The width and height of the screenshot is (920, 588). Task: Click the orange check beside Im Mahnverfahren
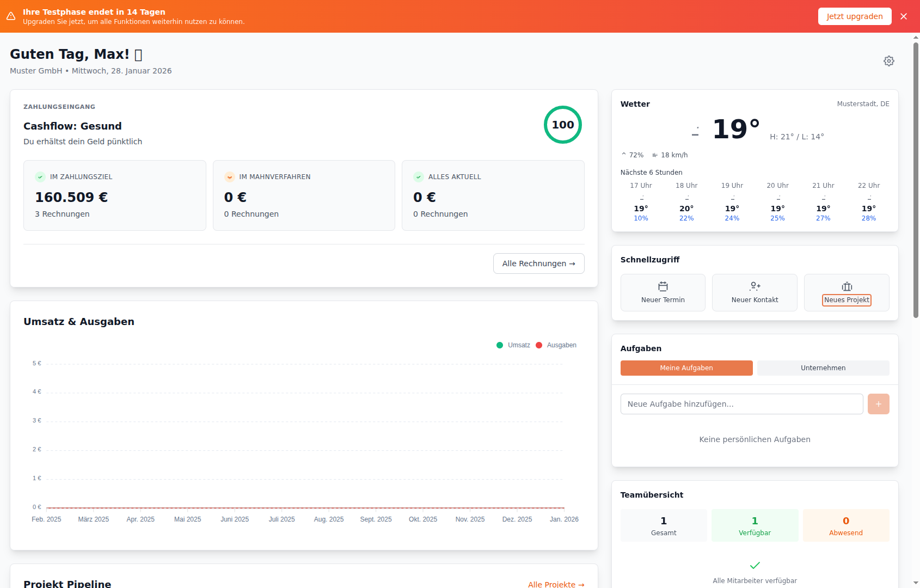[x=229, y=176]
